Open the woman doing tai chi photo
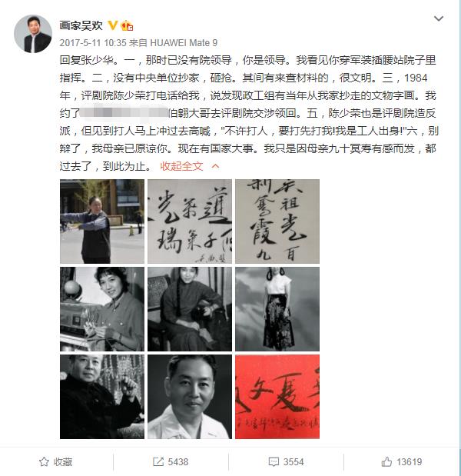 pyautogui.click(x=102, y=221)
